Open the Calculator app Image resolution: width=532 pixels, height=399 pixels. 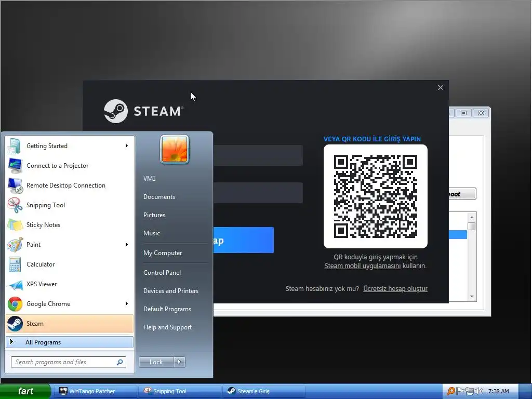tap(70, 264)
